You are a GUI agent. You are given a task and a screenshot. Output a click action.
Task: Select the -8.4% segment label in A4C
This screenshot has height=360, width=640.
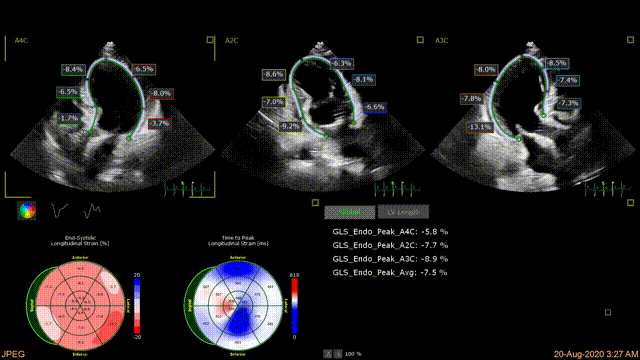pyautogui.click(x=73, y=69)
